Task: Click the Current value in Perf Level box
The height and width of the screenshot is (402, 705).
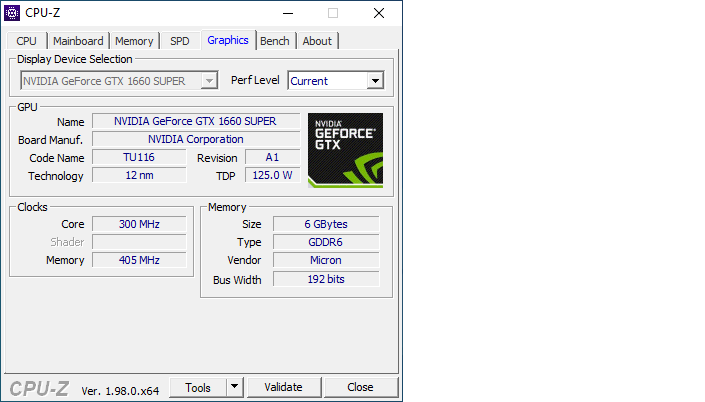Action: 309,81
